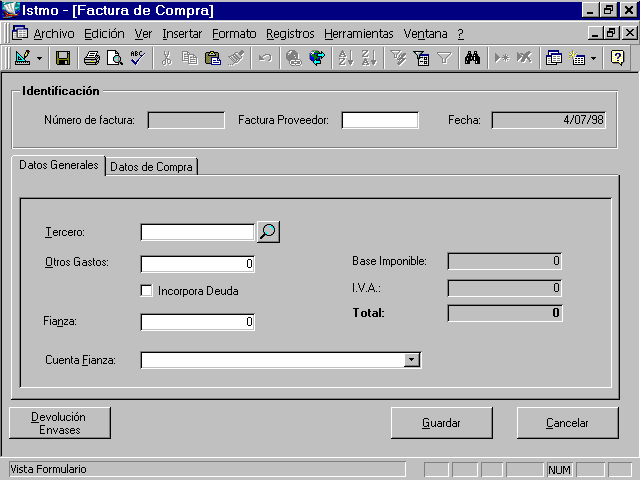The height and width of the screenshot is (480, 640).
Task: Click the Sort Ascending A-Z icon
Action: pos(346,58)
